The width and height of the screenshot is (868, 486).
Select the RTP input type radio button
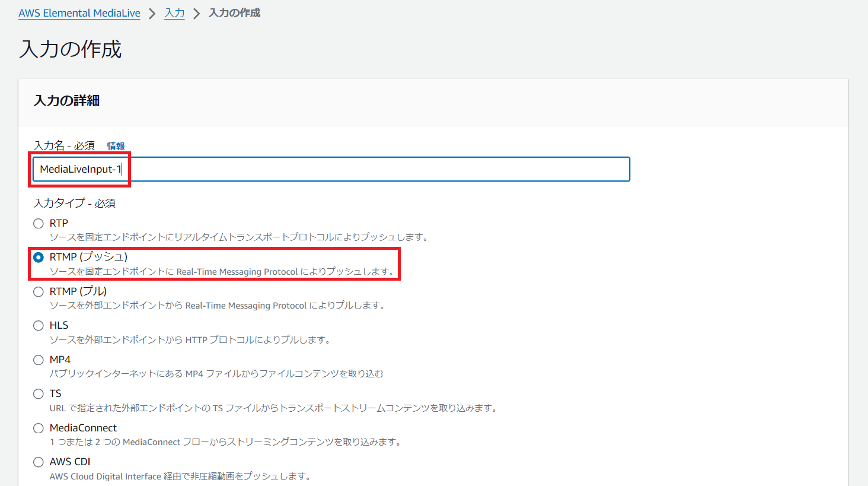(39, 224)
